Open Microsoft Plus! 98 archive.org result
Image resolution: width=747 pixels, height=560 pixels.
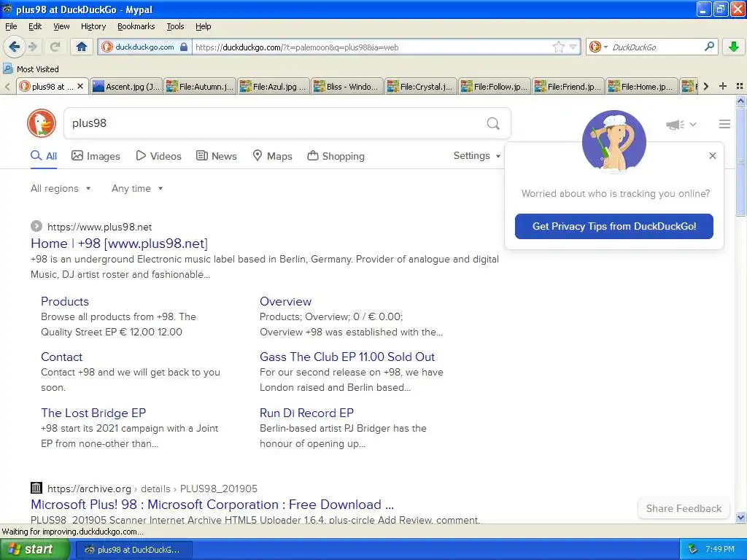(212, 505)
